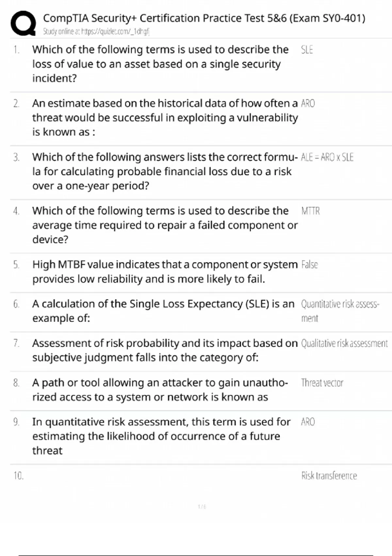
Task: Click question 1 about loss of value
Action: pos(160,64)
